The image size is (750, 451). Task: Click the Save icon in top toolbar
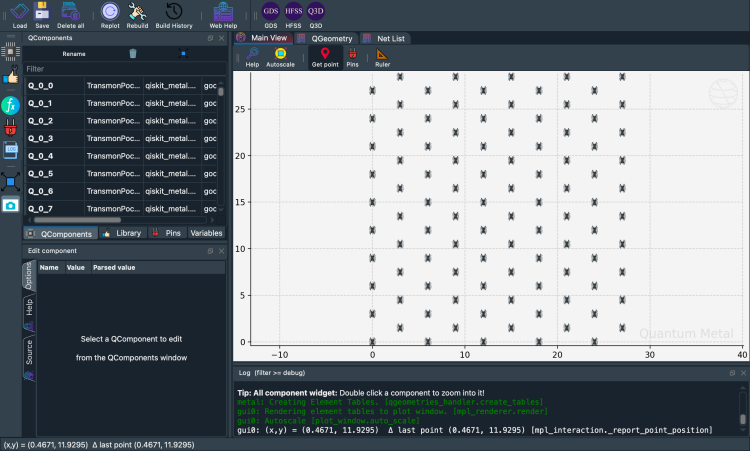tap(42, 15)
